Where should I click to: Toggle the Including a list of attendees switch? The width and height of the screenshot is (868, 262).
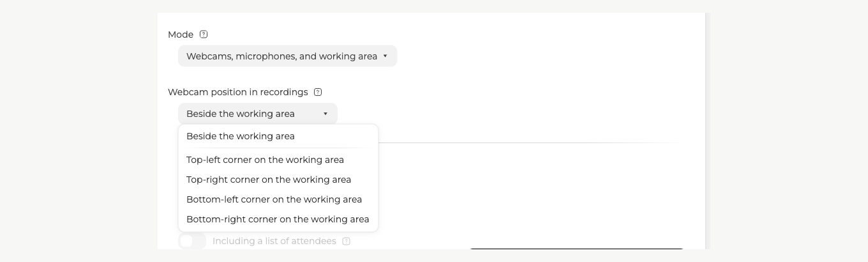[192, 241]
